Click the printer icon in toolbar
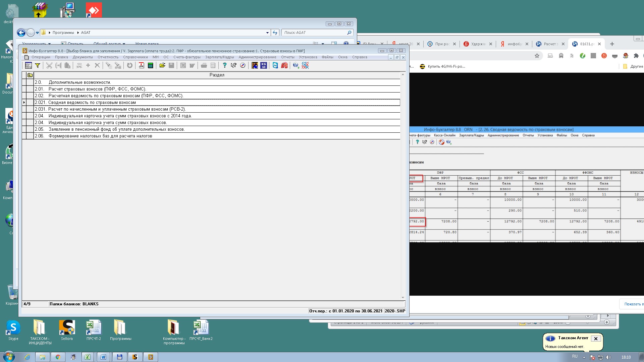Viewport: 644px width, 362px height. click(x=204, y=65)
